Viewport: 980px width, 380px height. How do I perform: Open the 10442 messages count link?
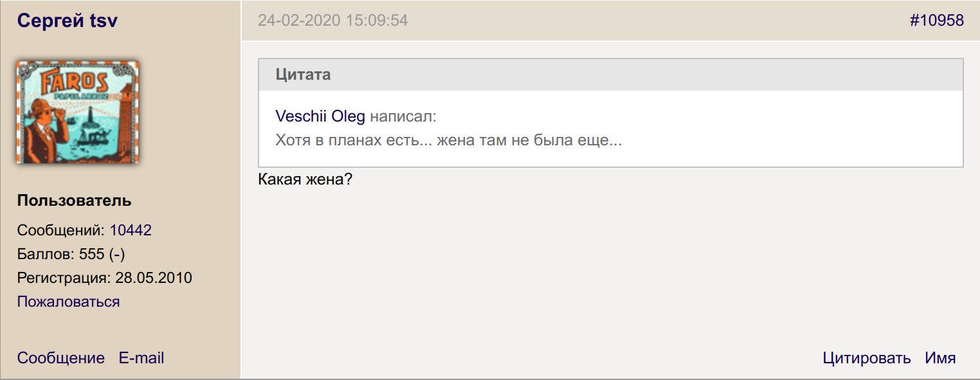pos(131,230)
